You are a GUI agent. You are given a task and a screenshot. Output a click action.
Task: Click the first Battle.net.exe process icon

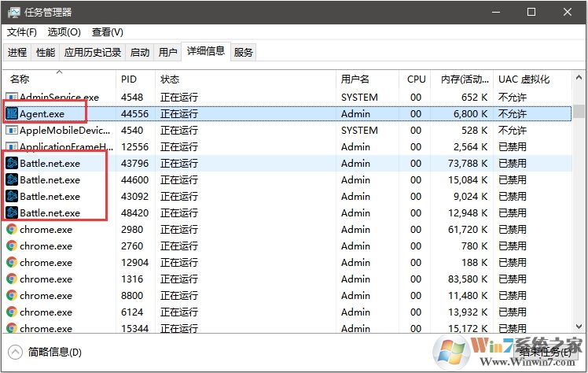click(12, 164)
